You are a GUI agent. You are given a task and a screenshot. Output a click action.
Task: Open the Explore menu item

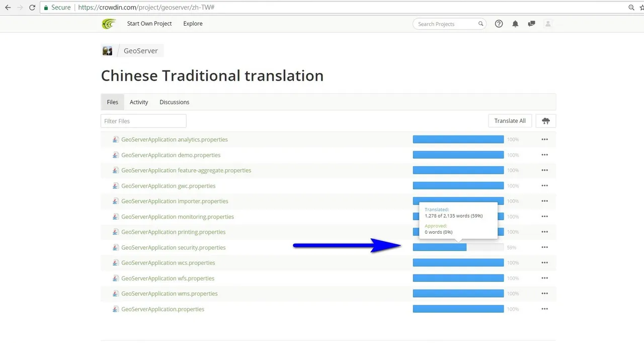pyautogui.click(x=193, y=24)
